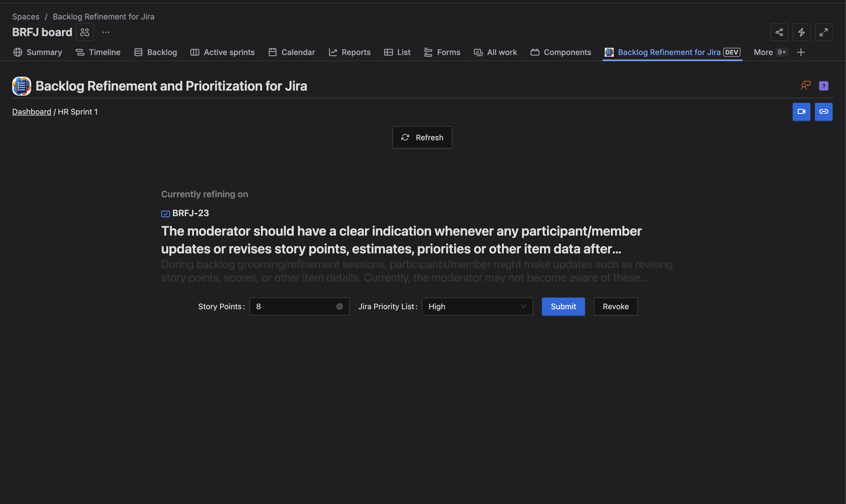The height and width of the screenshot is (504, 846).
Task: Click the Revoke button
Action: click(615, 306)
